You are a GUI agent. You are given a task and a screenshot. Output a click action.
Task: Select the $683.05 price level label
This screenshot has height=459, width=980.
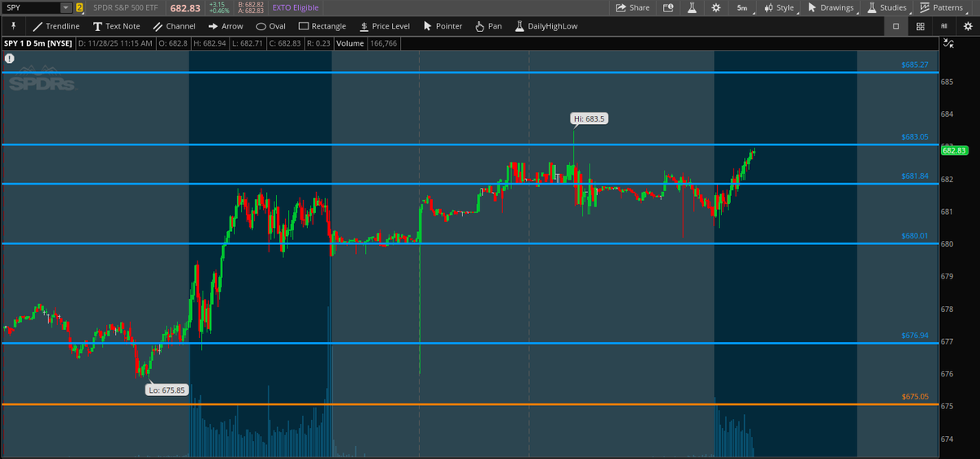click(915, 136)
